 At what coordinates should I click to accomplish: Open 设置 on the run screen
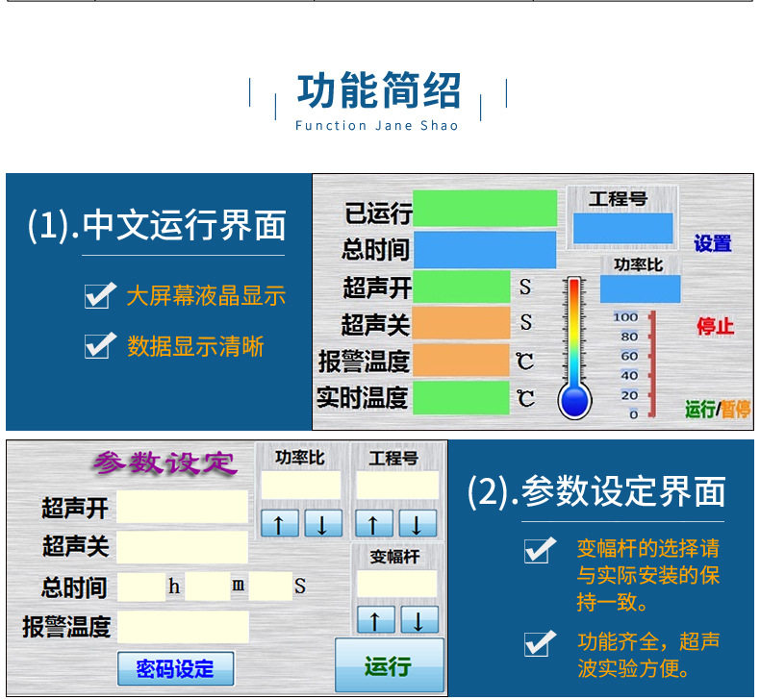click(713, 243)
